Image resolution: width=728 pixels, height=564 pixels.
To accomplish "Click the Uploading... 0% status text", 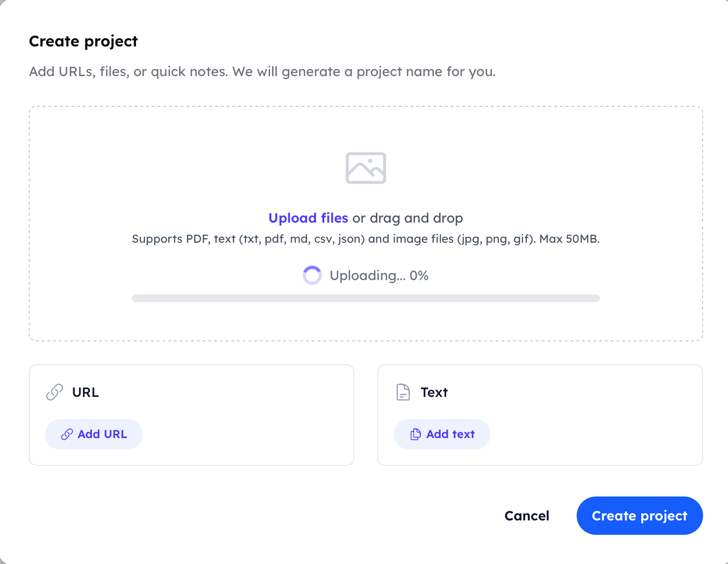I will coord(378,275).
